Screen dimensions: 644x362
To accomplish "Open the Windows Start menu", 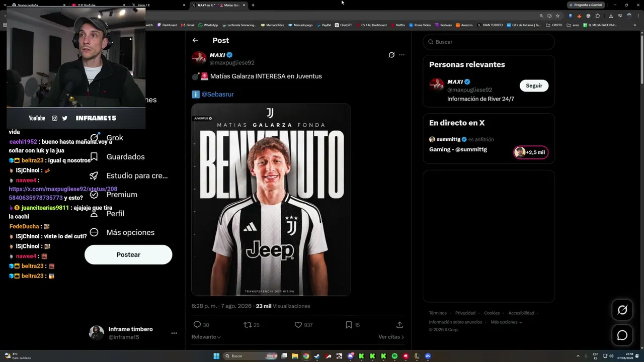I will point(216,356).
